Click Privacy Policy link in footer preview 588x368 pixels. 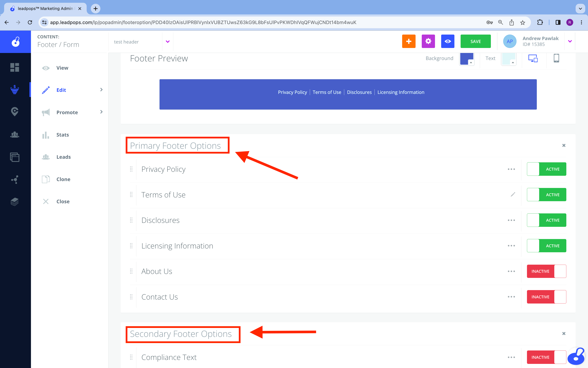click(292, 92)
